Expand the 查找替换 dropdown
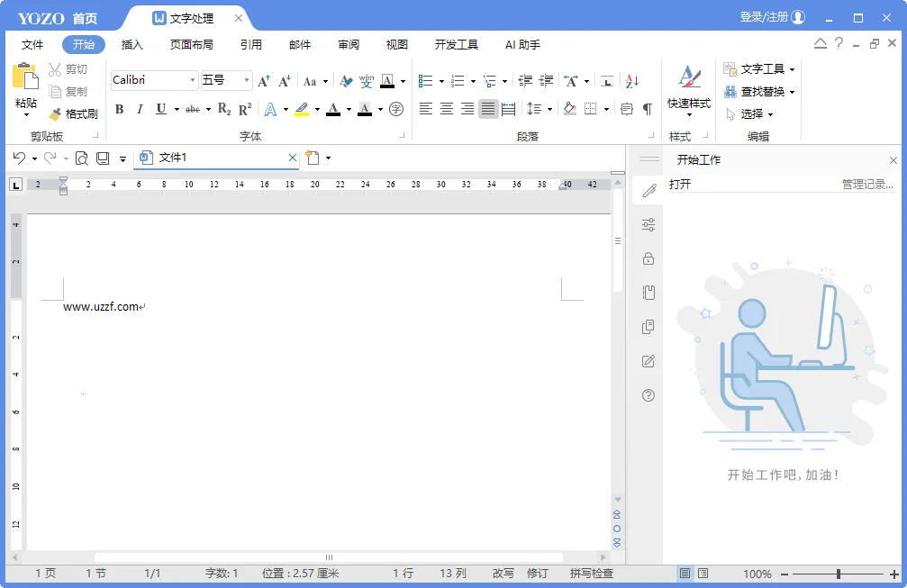 (x=792, y=92)
